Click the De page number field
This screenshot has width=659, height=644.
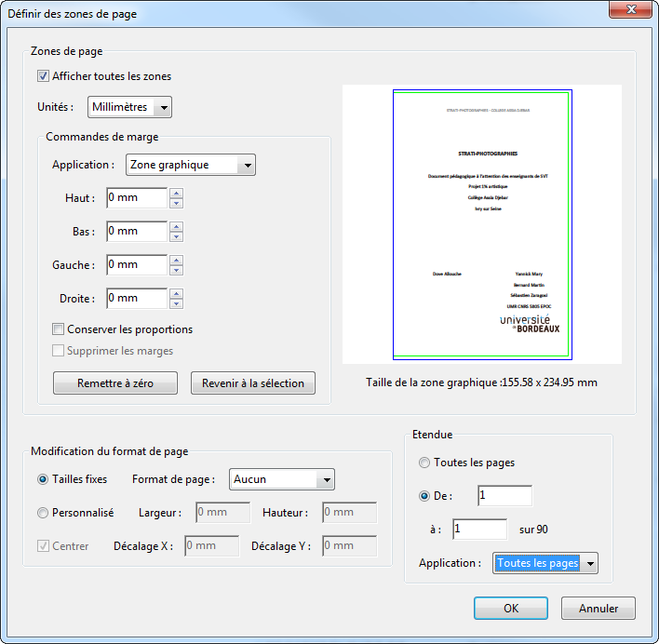tap(504, 496)
